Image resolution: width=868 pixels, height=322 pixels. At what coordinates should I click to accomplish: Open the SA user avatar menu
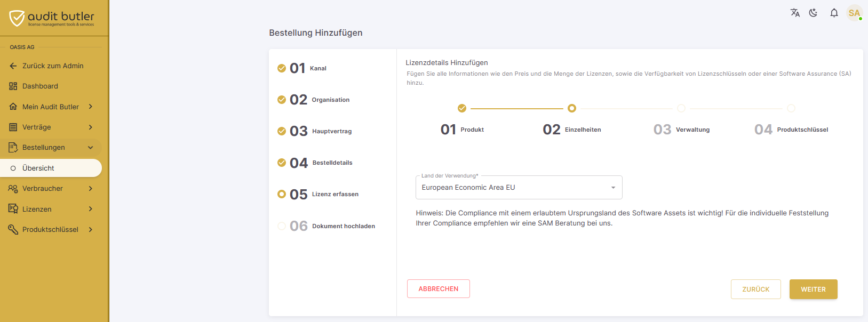(x=854, y=13)
